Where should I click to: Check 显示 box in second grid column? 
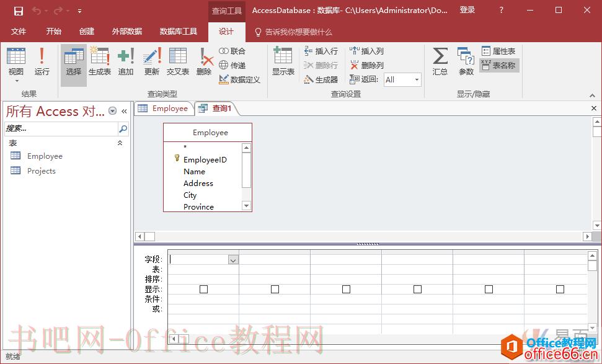pos(275,289)
